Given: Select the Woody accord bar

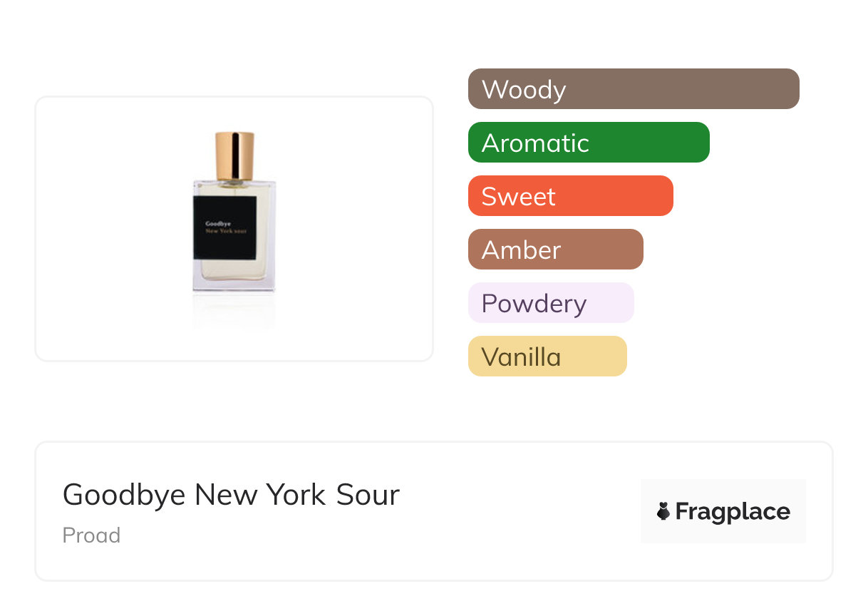Looking at the screenshot, I should click(633, 89).
